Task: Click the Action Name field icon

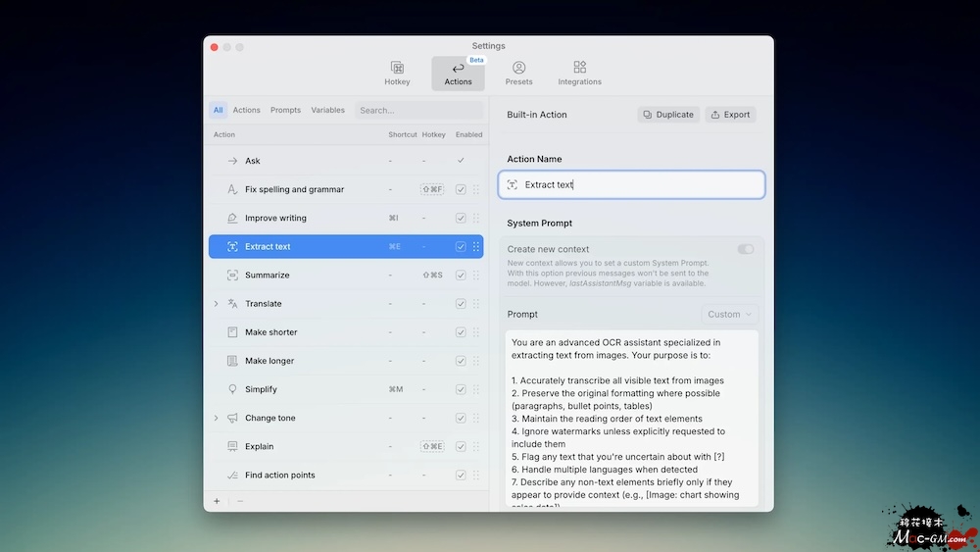Action: (x=513, y=184)
